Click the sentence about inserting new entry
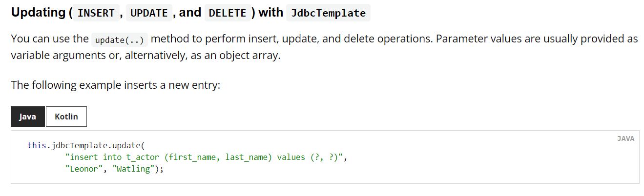 click(116, 85)
